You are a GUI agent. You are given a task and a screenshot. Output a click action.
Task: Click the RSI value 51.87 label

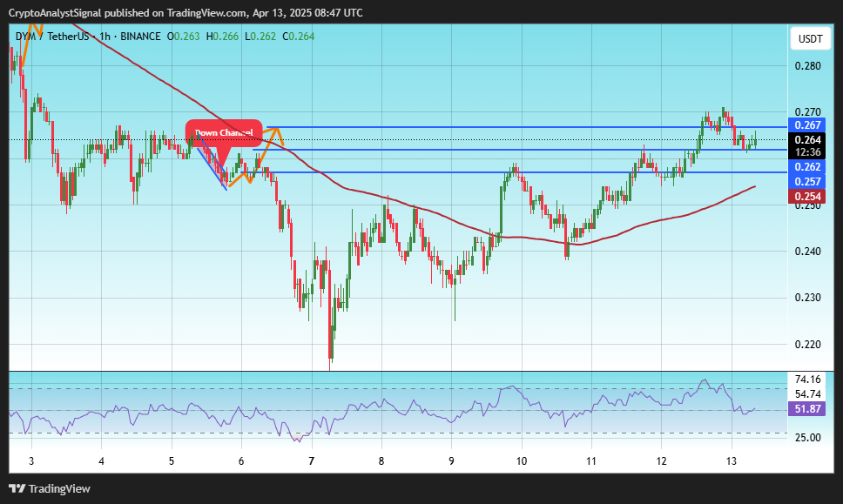click(808, 409)
